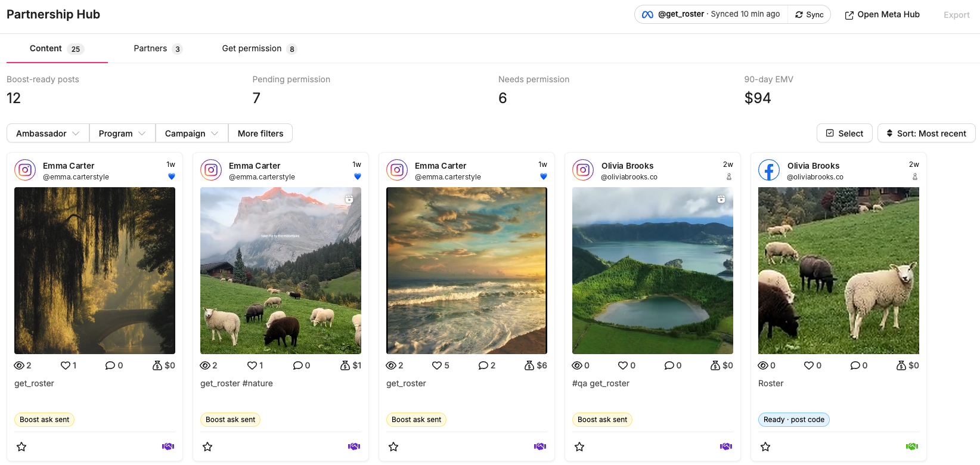Viewport: 980px width, 465px height.
Task: Click the purple handshake icon on the #qa get_roster post
Action: click(726, 447)
